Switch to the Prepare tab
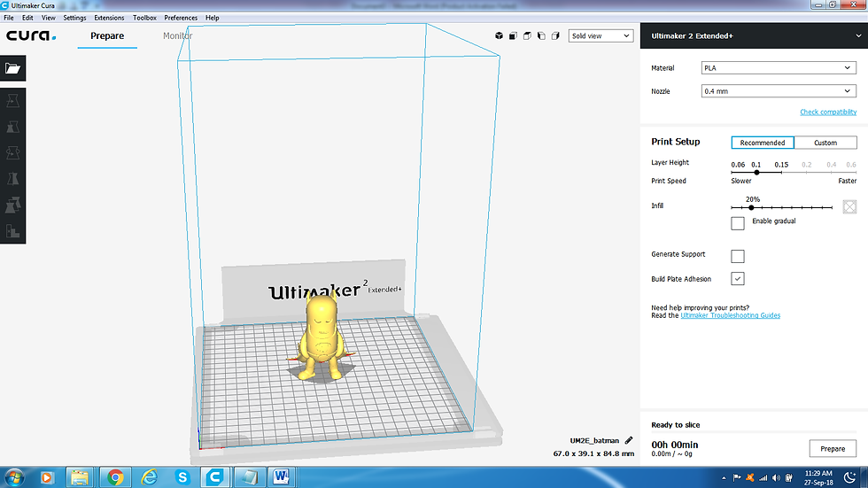Image resolution: width=868 pixels, height=488 pixels. click(107, 36)
